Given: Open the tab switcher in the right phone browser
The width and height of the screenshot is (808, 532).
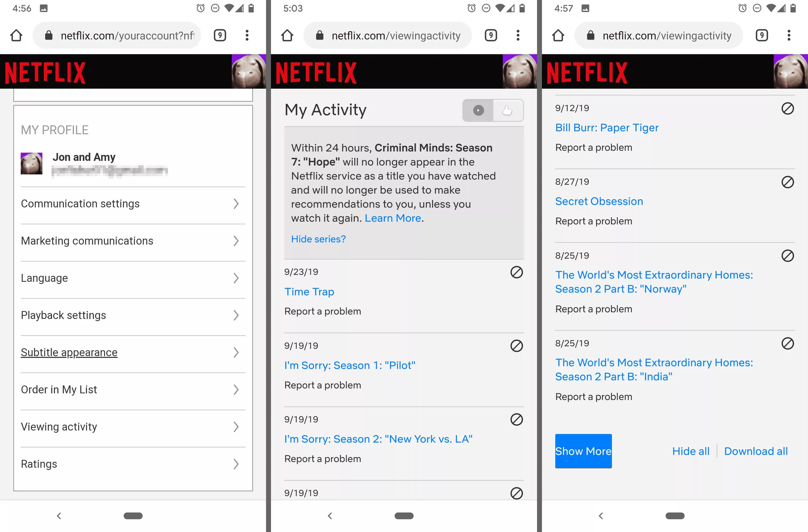Looking at the screenshot, I should (x=761, y=35).
